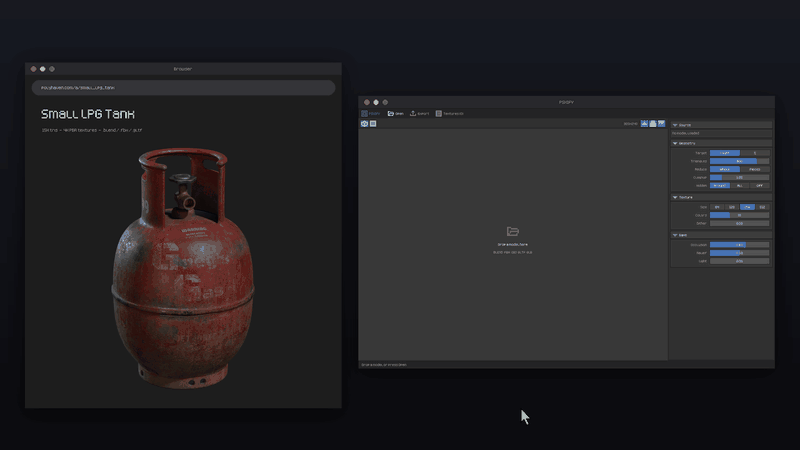This screenshot has height=450, width=800.
Task: Click the status bar message at window bottom
Action: point(384,365)
